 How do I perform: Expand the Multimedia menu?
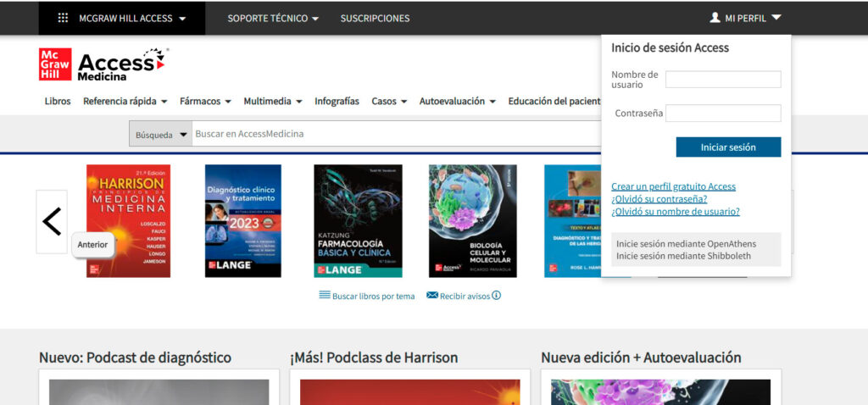pyautogui.click(x=273, y=102)
